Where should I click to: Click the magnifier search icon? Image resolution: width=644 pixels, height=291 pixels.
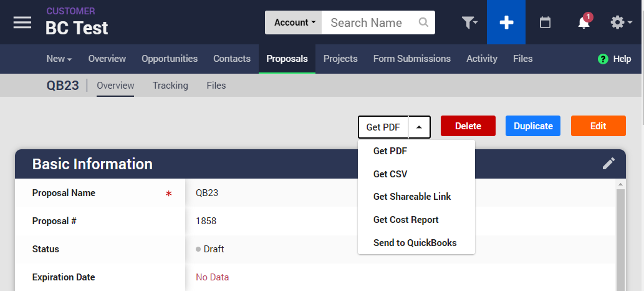[423, 22]
